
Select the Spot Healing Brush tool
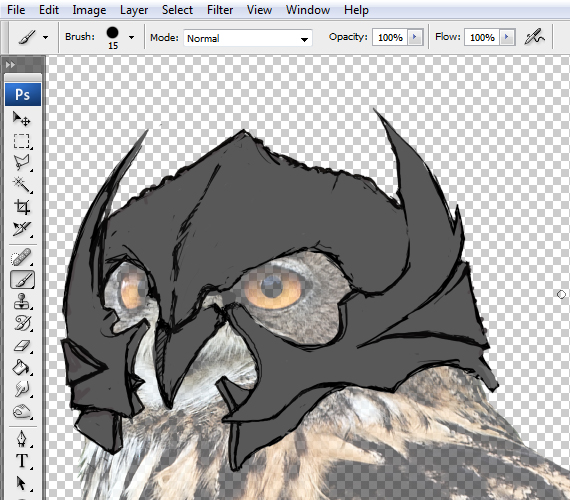pyautogui.click(x=22, y=258)
